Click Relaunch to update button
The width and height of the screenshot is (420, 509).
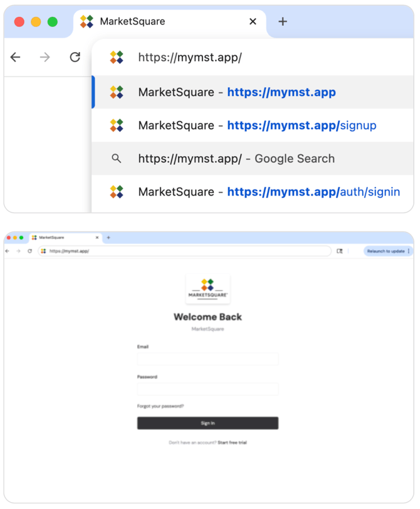click(x=386, y=251)
